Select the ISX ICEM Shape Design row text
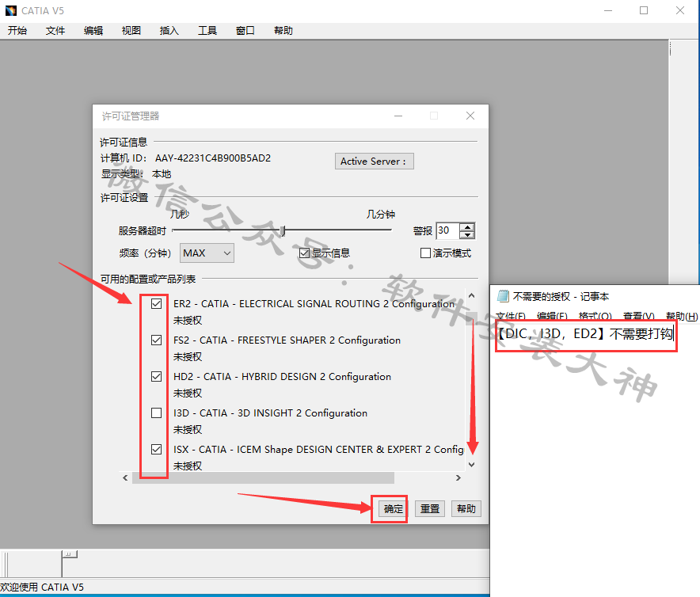This screenshot has width=700, height=597. point(318,449)
